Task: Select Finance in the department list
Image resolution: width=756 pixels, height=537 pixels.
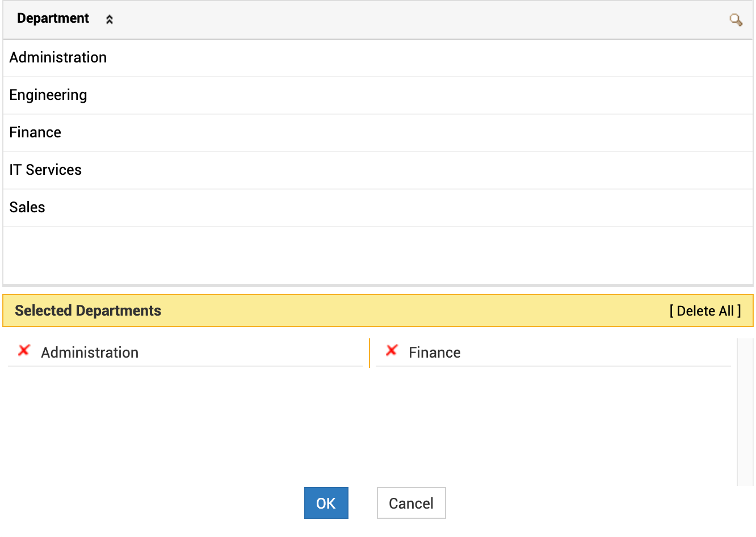Action: [x=35, y=133]
